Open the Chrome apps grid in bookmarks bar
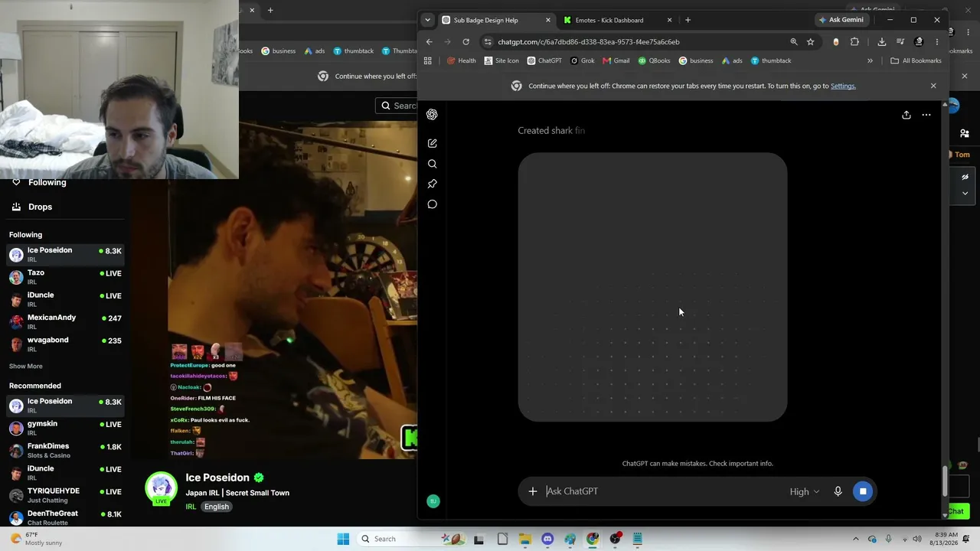Viewport: 980px width, 551px height. pos(428,60)
